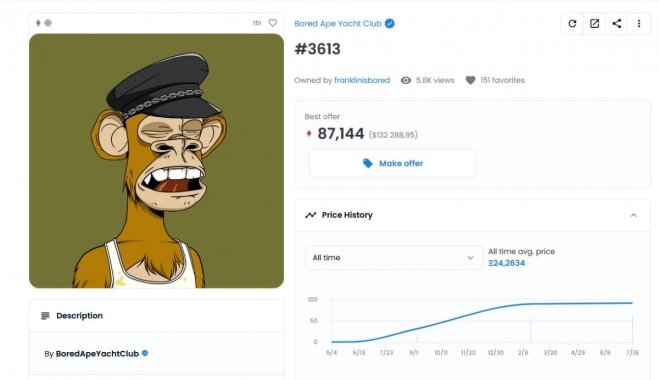Open the All time range dropdown
Image resolution: width=659 pixels, height=380 pixels.
point(394,258)
